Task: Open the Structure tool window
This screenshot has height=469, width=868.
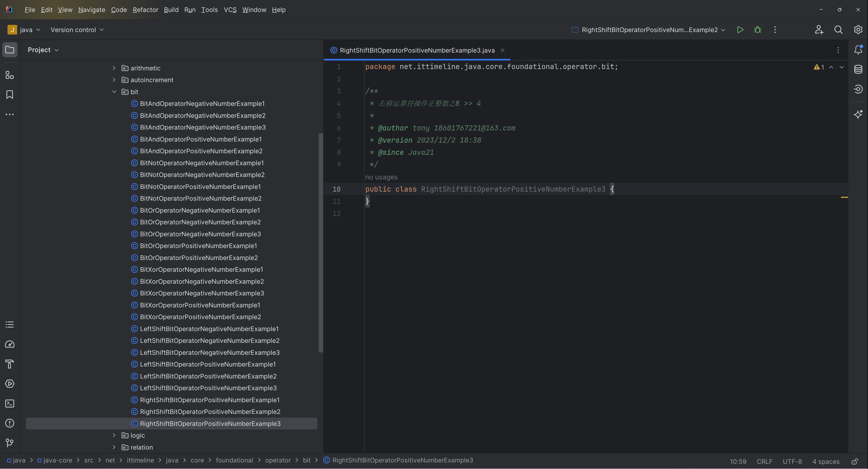Action: [x=10, y=75]
